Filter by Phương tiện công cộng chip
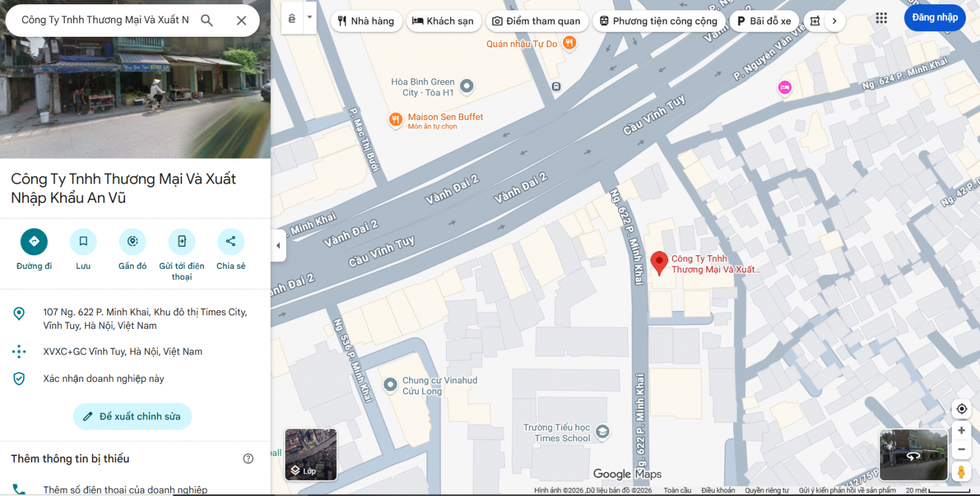Viewport: 980px width, 496px height. 658,21
